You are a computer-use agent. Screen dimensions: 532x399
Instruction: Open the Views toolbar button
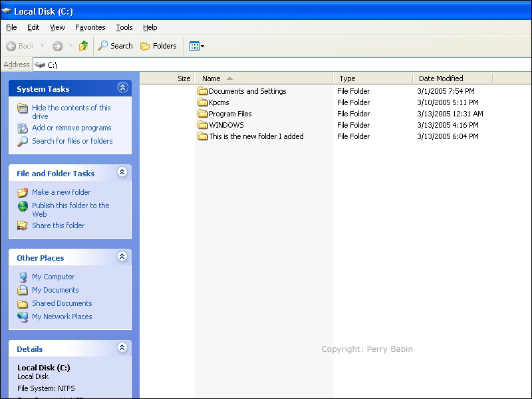pos(196,46)
